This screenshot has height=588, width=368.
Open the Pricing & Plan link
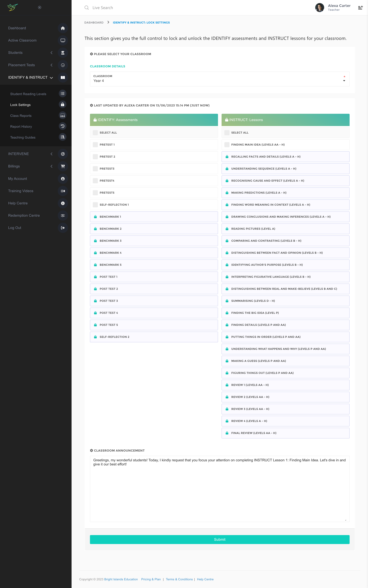[x=151, y=579]
